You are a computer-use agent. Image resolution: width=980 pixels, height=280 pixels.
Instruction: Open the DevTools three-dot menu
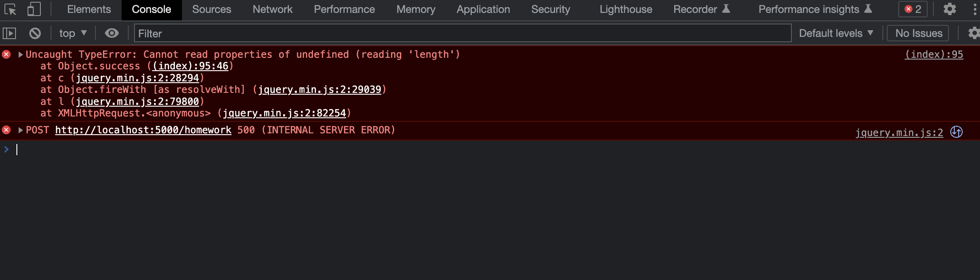pos(975,9)
